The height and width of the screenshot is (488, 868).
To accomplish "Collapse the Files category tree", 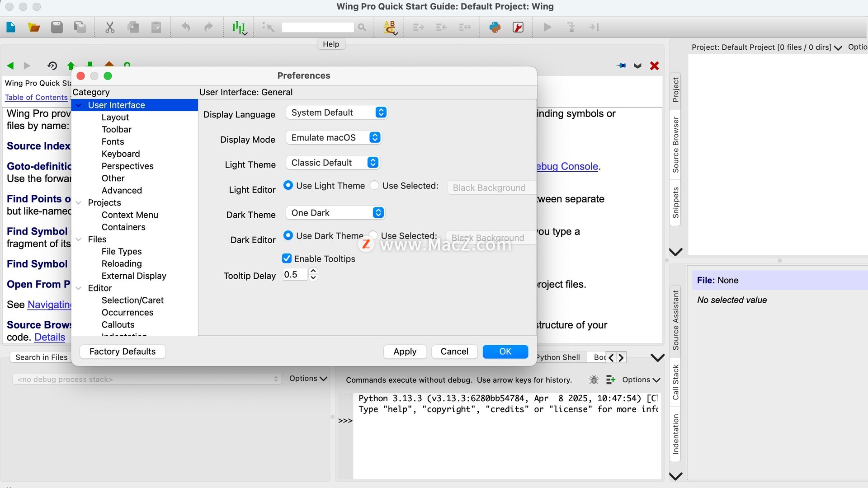I will coord(79,239).
